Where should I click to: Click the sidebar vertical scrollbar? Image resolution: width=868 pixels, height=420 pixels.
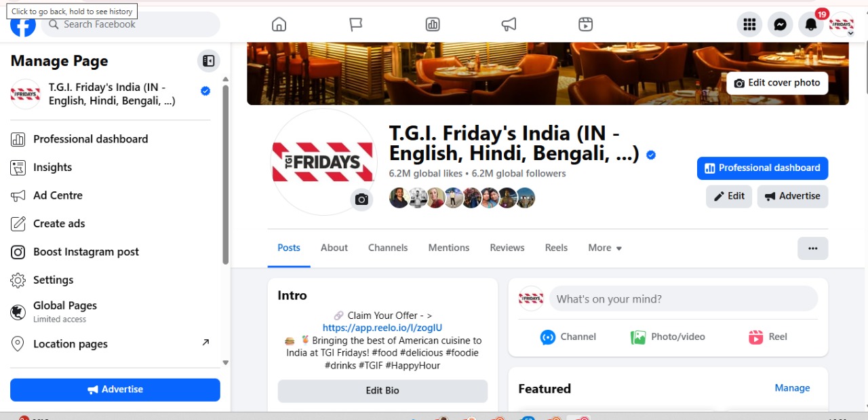tap(225, 175)
